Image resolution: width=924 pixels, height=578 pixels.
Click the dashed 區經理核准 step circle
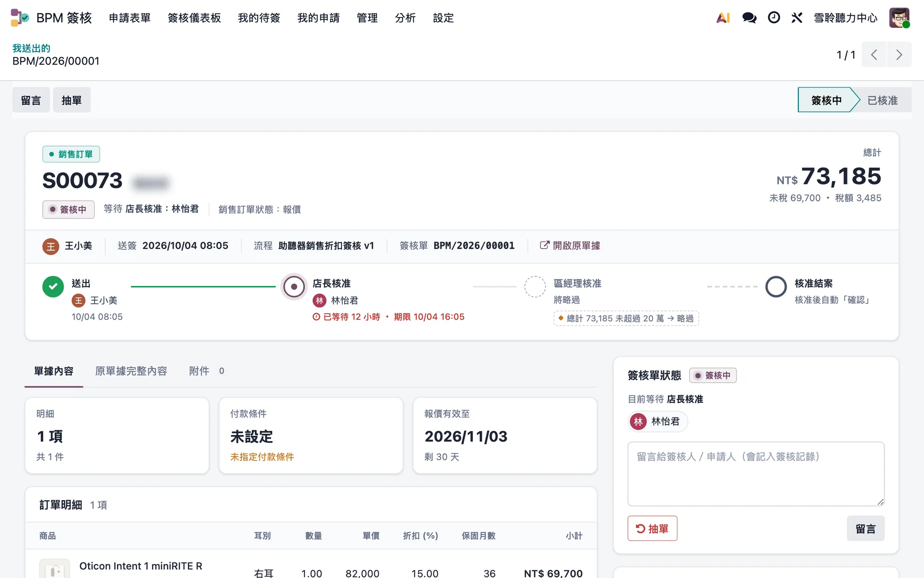point(535,286)
